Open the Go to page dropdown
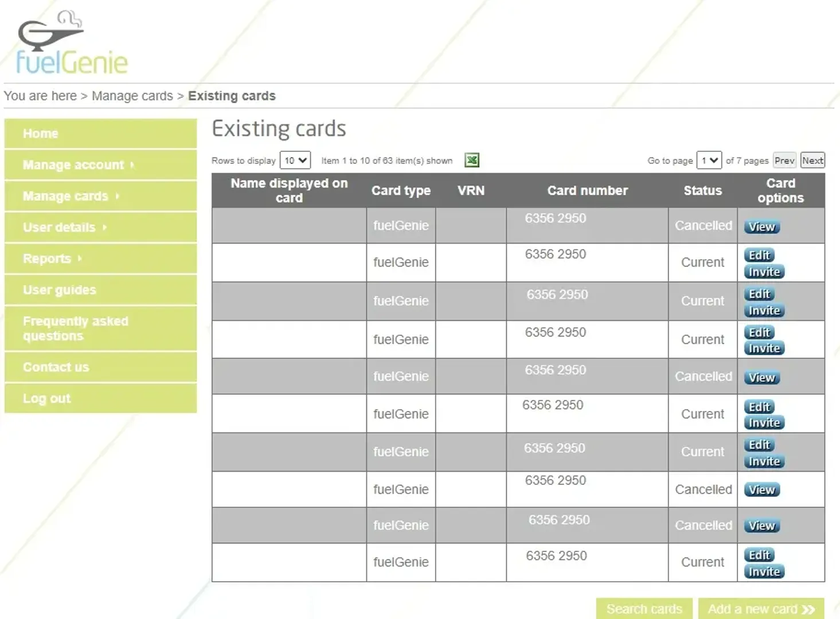The image size is (840, 619). point(709,160)
